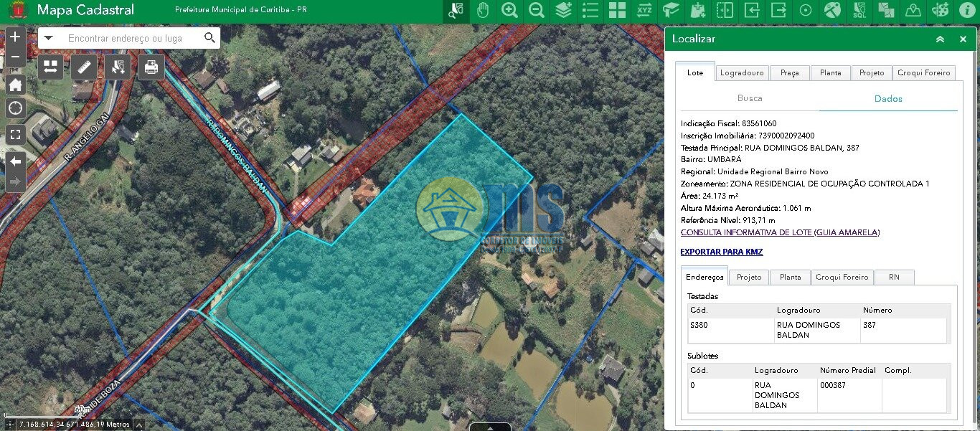The width and height of the screenshot is (980, 431).
Task: Open the information about icon
Action: coord(966,11)
